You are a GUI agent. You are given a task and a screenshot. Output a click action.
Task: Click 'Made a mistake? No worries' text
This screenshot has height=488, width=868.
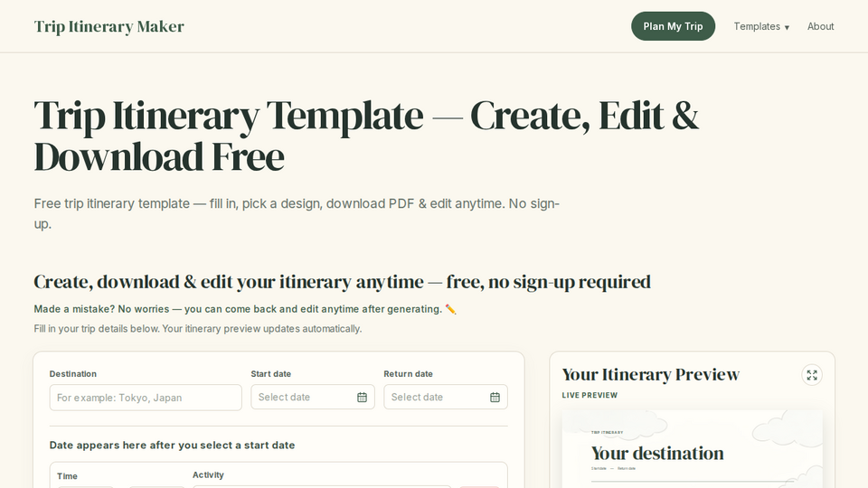tap(245, 309)
